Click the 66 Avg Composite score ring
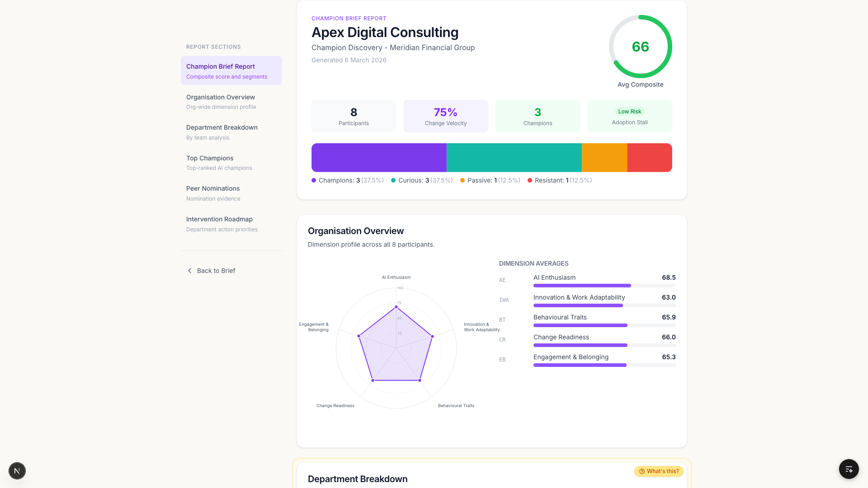 (x=640, y=47)
